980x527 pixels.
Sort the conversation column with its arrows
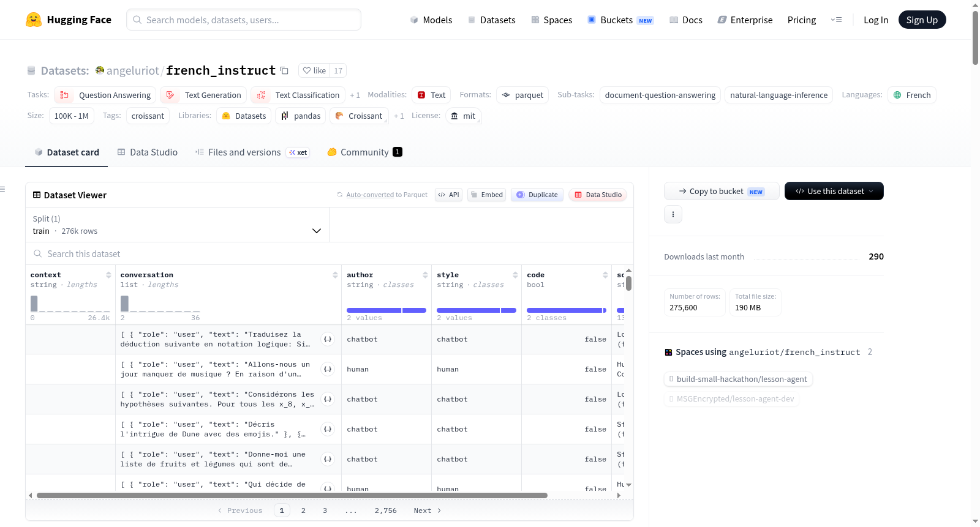pos(335,275)
